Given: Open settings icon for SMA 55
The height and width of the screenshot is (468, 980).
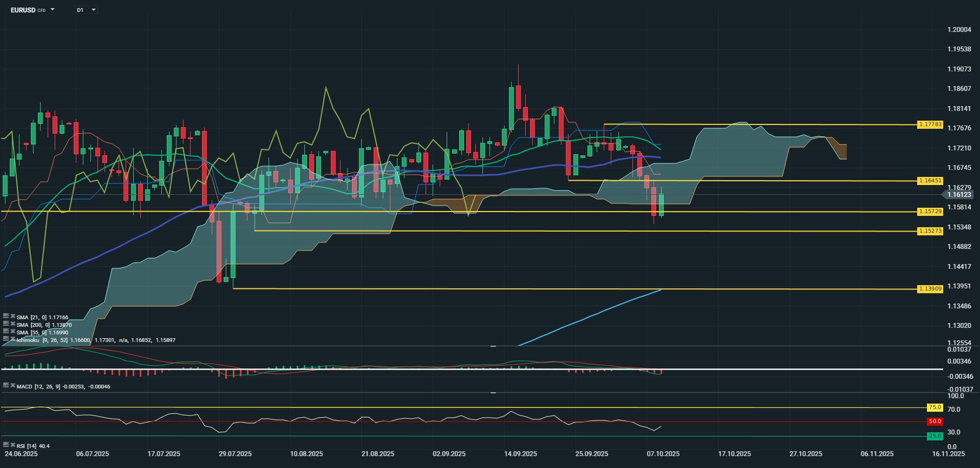Looking at the screenshot, I should (6, 331).
